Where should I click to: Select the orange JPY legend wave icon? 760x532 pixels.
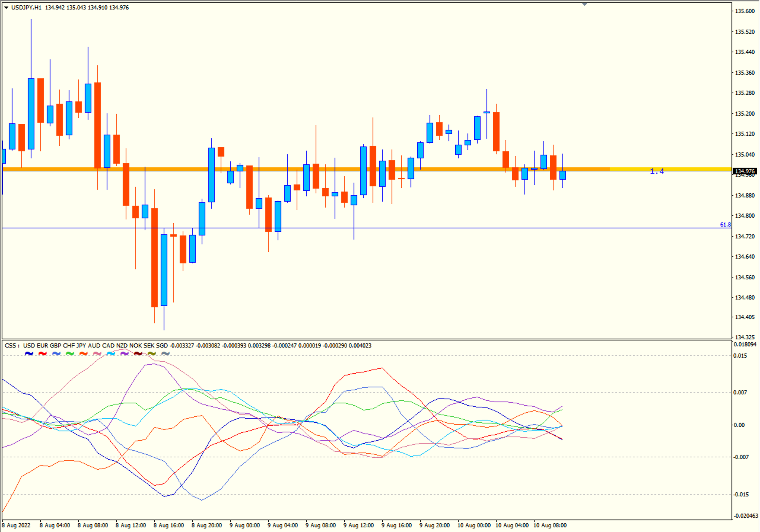(x=83, y=354)
